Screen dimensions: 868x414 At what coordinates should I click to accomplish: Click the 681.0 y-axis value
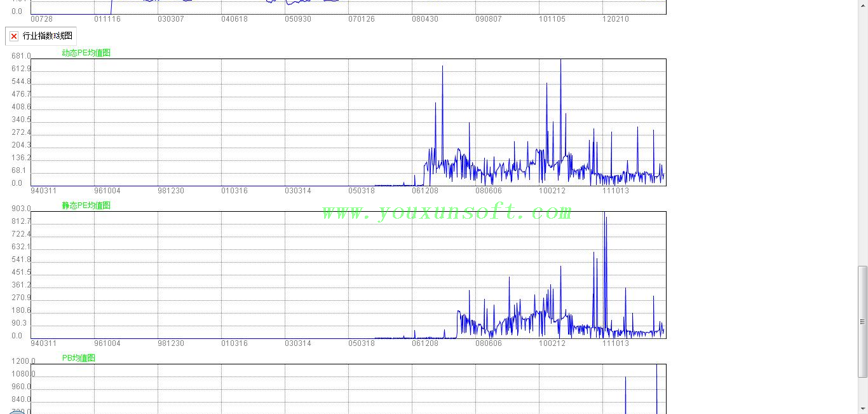click(21, 56)
